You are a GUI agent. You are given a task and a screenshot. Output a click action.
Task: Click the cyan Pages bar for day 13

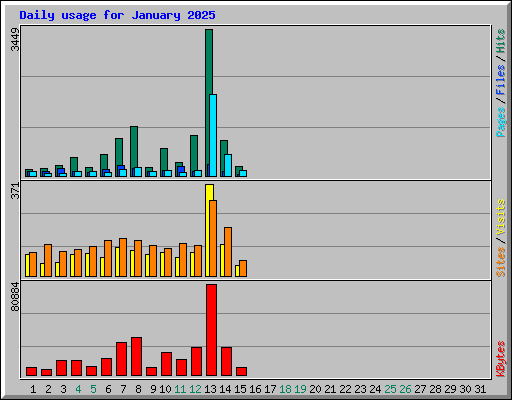(213, 135)
